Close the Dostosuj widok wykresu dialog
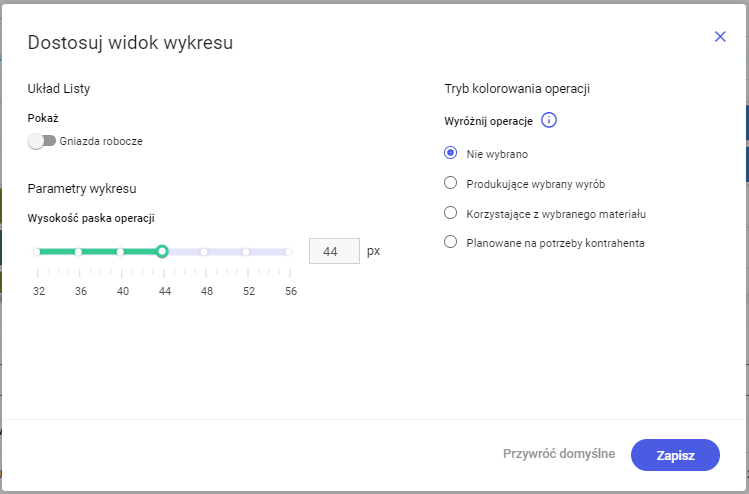Image resolution: width=749 pixels, height=494 pixels. click(x=720, y=36)
